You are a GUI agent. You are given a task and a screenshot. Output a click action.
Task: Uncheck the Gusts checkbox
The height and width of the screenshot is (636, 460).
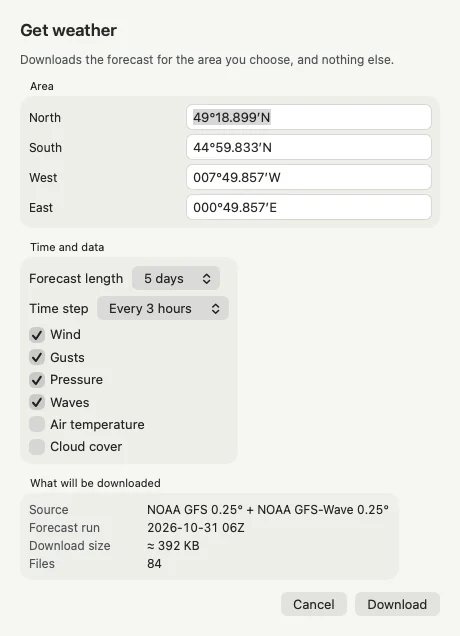(37, 357)
